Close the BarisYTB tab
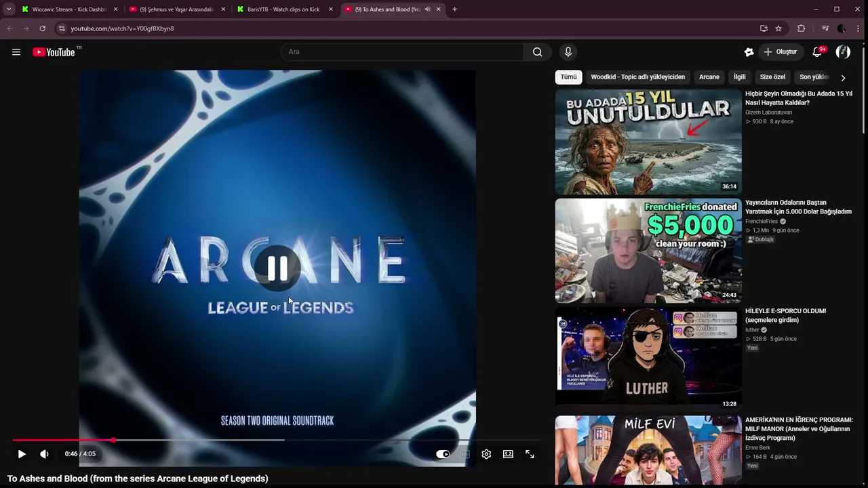This screenshot has height=488, width=868. tap(331, 9)
